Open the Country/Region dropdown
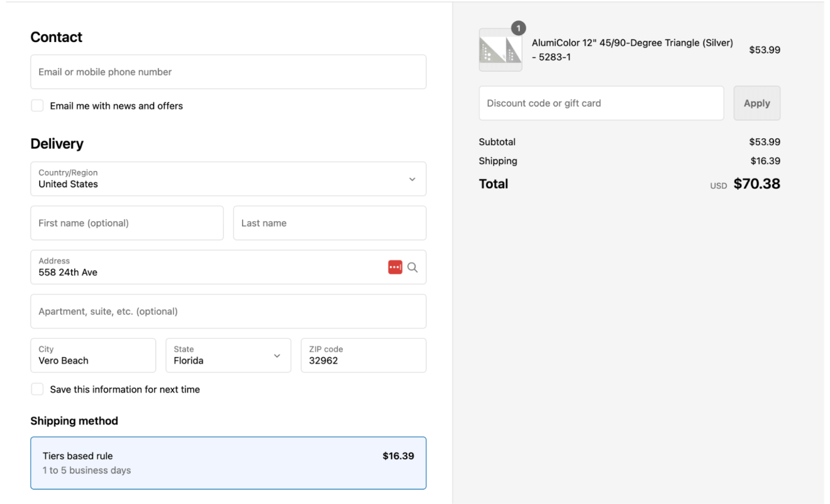This screenshot has width=830, height=504. point(228,178)
